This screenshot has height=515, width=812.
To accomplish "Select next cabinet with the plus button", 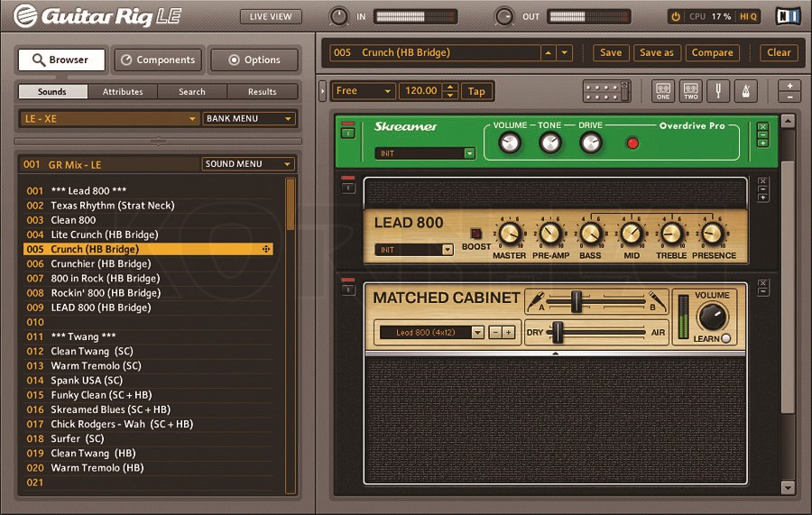I will click(509, 332).
